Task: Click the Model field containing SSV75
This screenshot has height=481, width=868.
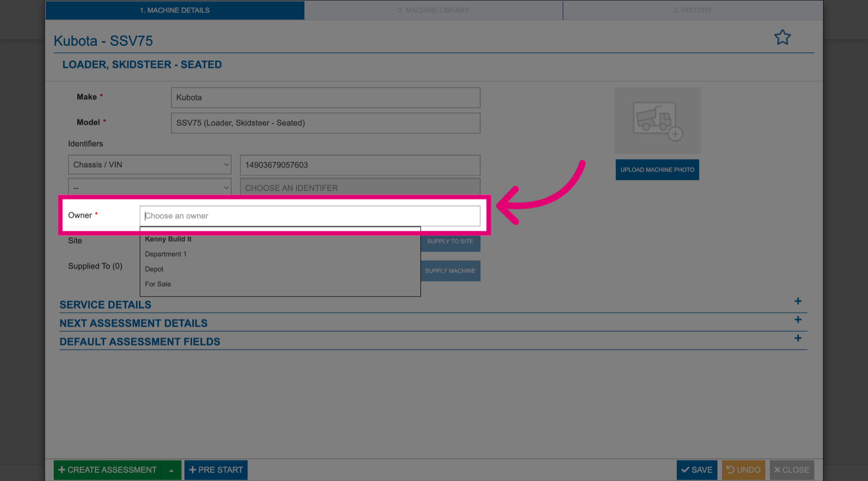Action: coord(325,123)
